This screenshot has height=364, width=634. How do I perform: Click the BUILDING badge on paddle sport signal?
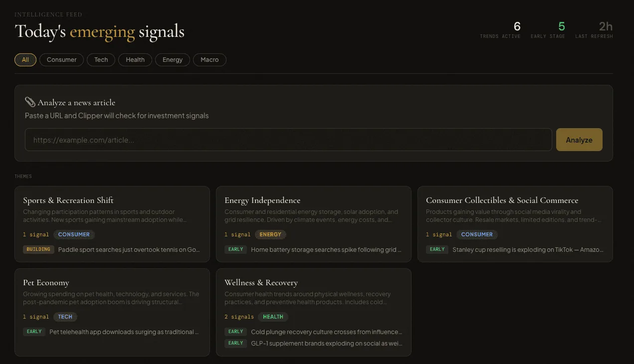pyautogui.click(x=38, y=249)
